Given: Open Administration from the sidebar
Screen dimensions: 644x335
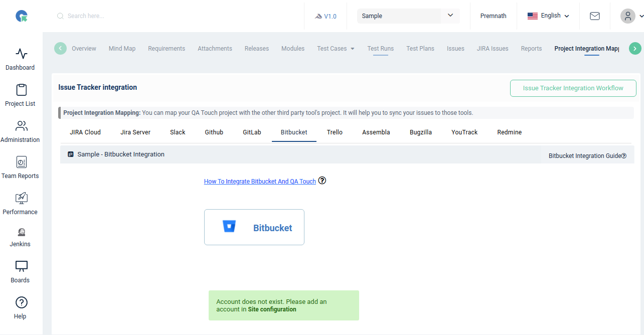Looking at the screenshot, I should pyautogui.click(x=20, y=130).
